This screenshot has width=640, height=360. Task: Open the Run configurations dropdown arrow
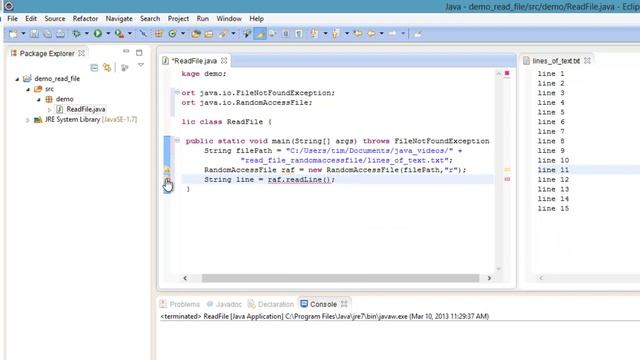[108, 34]
